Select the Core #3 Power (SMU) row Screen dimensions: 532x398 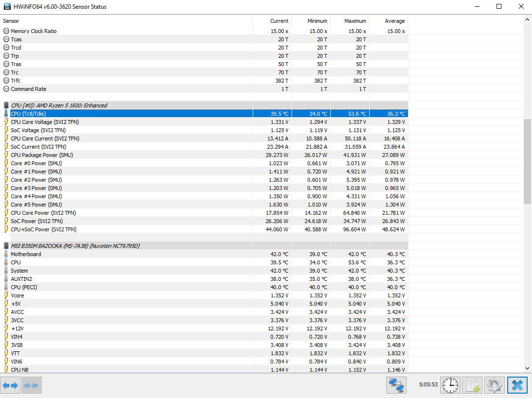click(x=204, y=188)
